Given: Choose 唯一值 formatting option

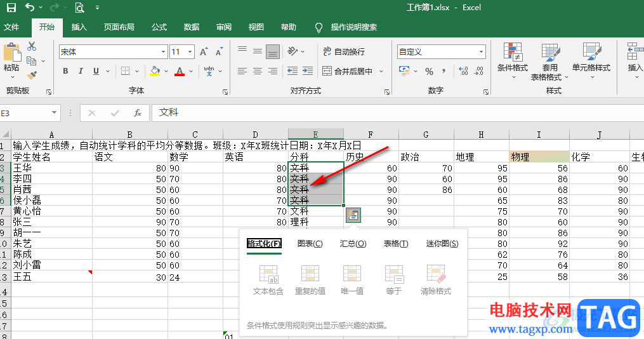Looking at the screenshot, I should (352, 280).
